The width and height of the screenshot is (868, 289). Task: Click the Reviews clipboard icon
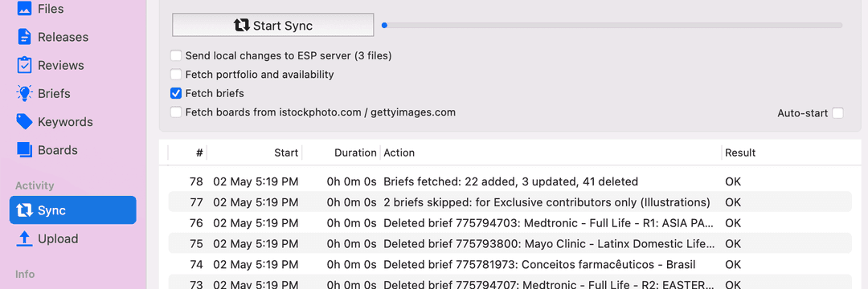tap(24, 65)
